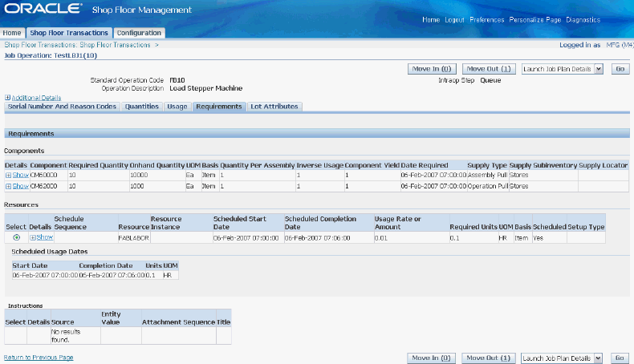Open the Diagnostics link
The image size is (634, 364).
[583, 20]
